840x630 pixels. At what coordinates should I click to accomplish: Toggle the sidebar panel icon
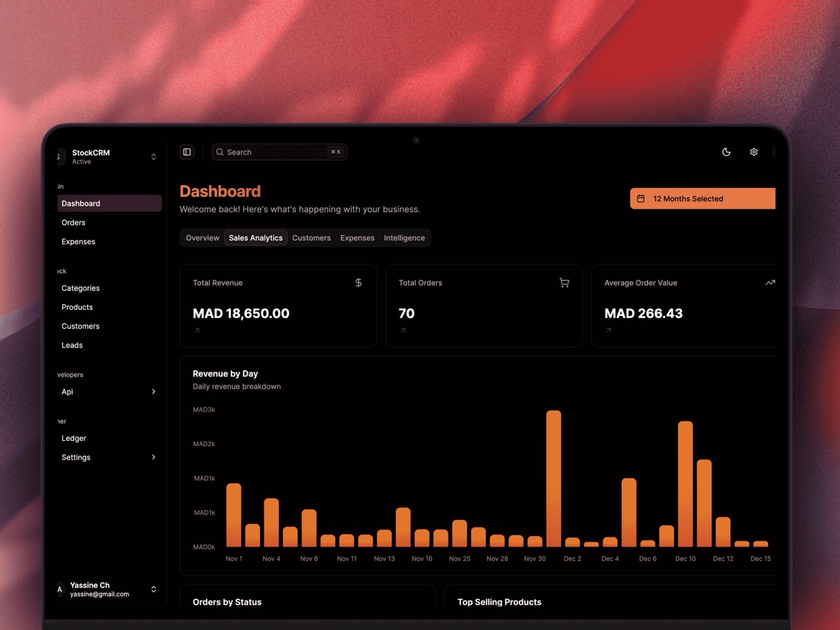[x=187, y=152]
